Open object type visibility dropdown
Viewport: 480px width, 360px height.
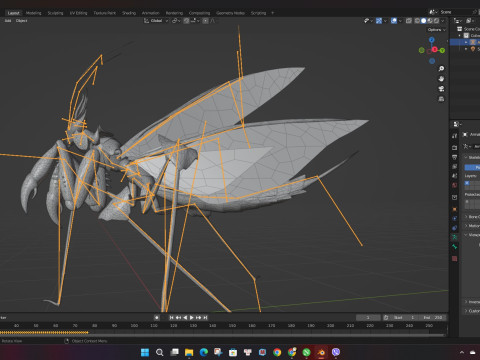[x=368, y=21]
